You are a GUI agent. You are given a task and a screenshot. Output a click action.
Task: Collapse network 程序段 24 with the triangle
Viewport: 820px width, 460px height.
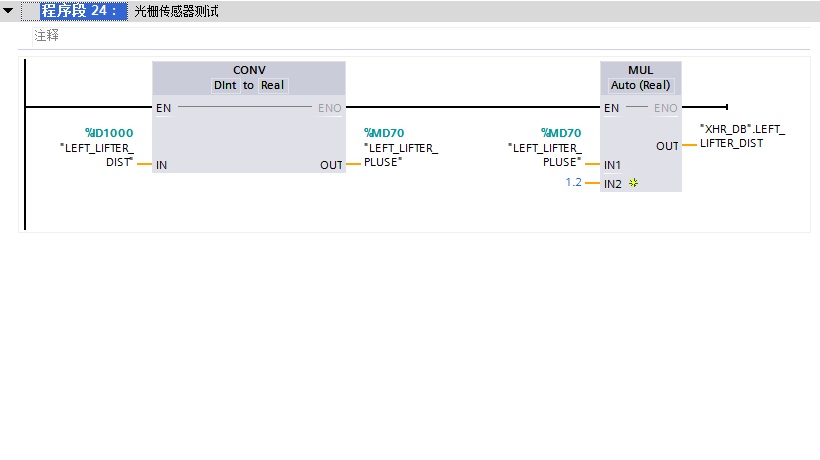(8, 10)
